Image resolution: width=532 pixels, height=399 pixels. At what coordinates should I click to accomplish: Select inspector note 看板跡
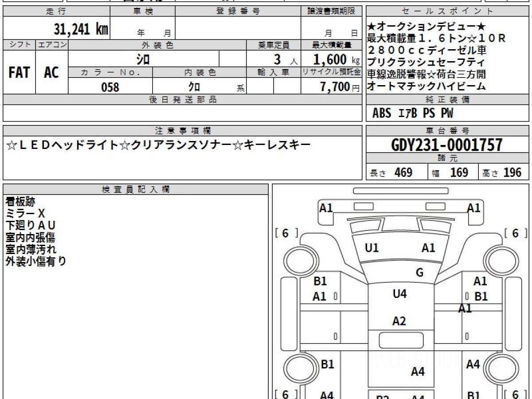(20, 202)
